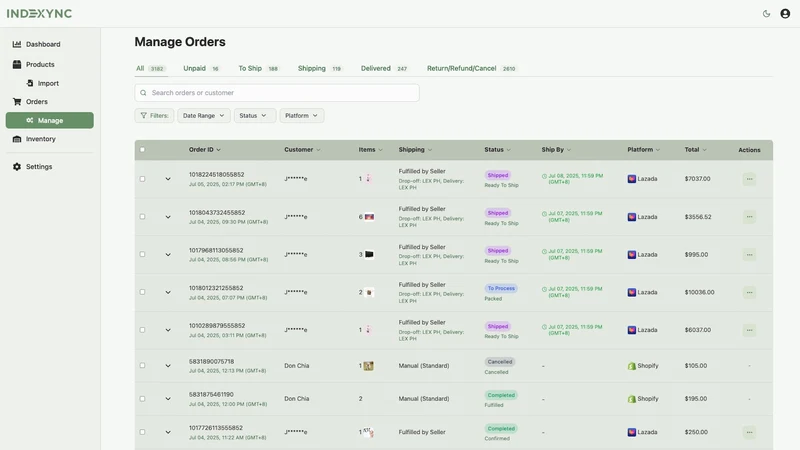Image resolution: width=800 pixels, height=450 pixels.
Task: Open the user account profile icon
Action: tap(785, 14)
